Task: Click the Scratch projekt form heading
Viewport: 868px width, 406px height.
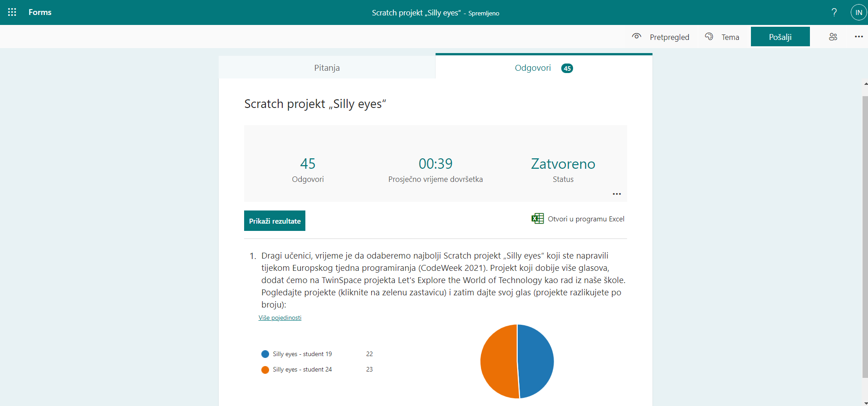Action: pyautogui.click(x=315, y=104)
